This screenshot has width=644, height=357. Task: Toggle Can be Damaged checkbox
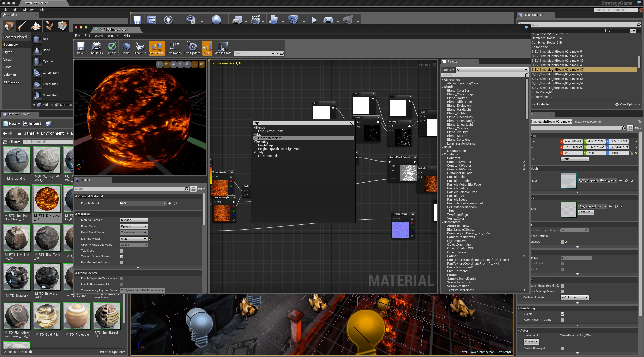click(x=562, y=348)
